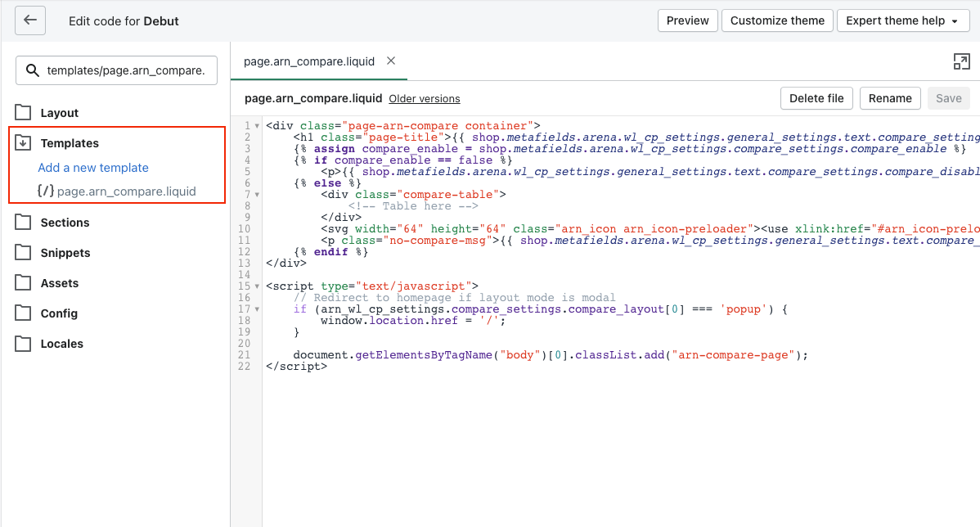980x527 pixels.
Task: Open the Expert theme help dropdown
Action: (x=902, y=20)
